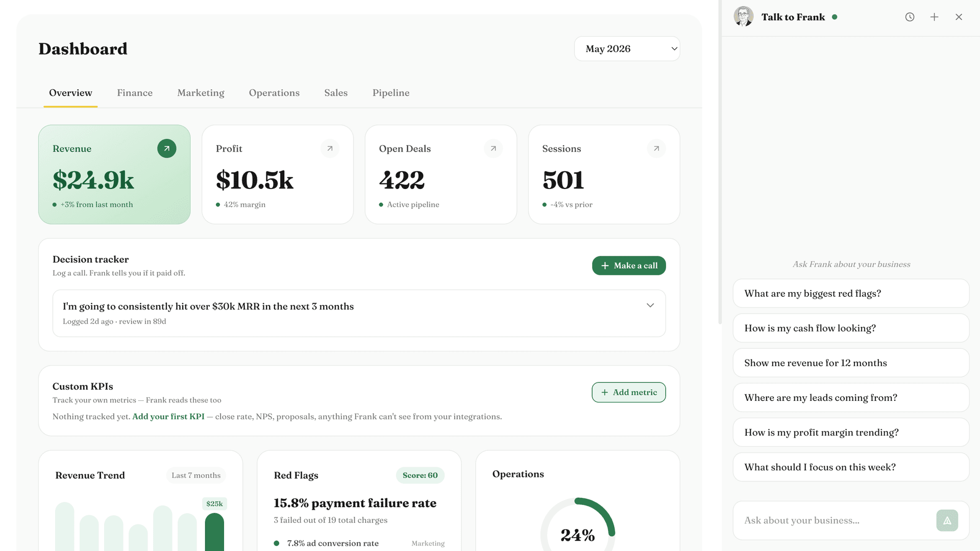The width and height of the screenshot is (980, 551).
Task: Click the 422 open deals value
Action: tap(402, 180)
